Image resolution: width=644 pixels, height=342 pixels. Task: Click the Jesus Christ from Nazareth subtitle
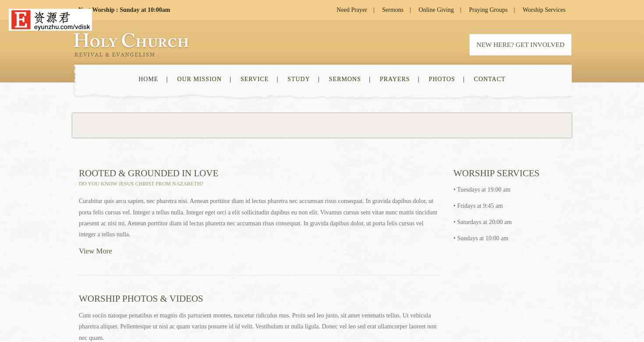pos(141,184)
